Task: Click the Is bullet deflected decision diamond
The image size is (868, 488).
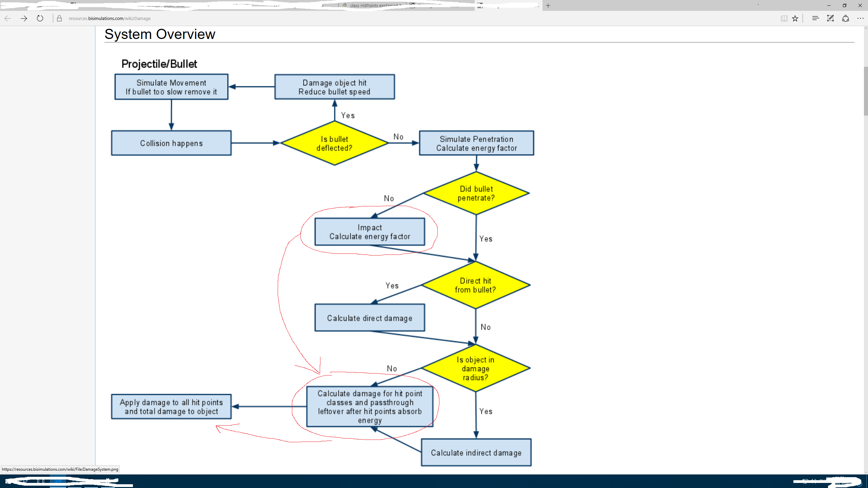Action: [x=334, y=143]
